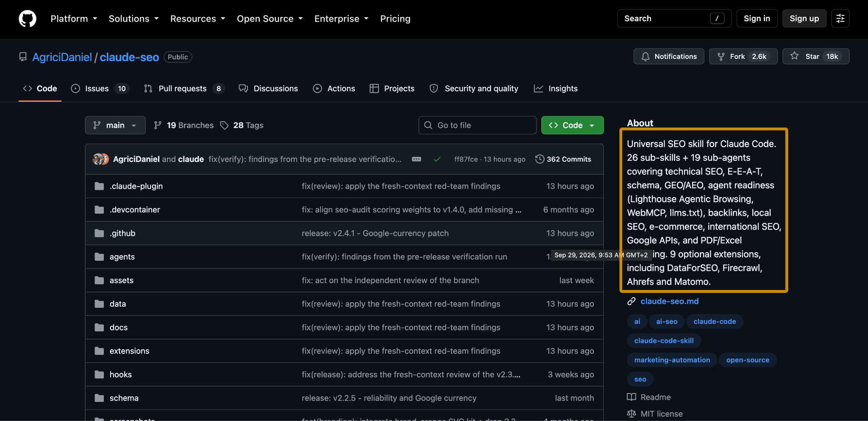Switch to the Security and quality tab
The width and height of the screenshot is (868, 421).
pos(474,89)
